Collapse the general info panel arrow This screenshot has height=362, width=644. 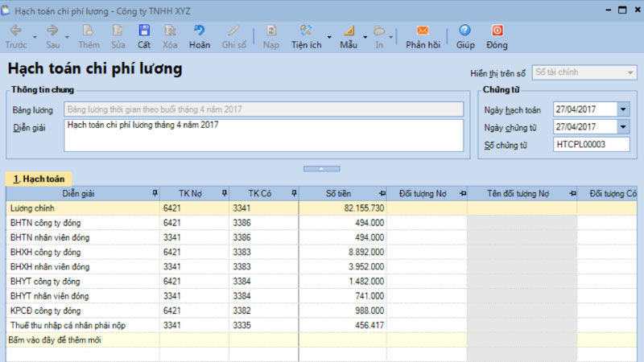[321, 169]
